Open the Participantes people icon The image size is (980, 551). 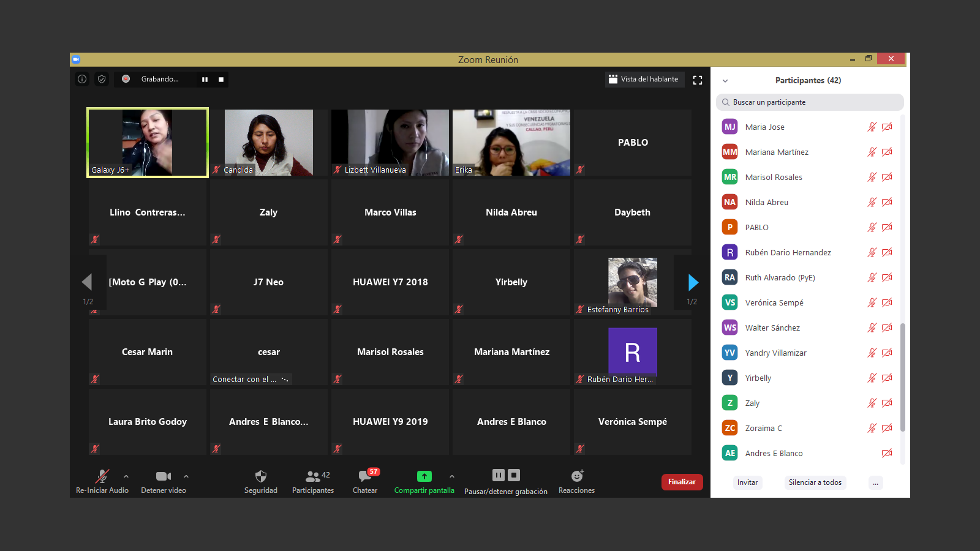coord(313,476)
